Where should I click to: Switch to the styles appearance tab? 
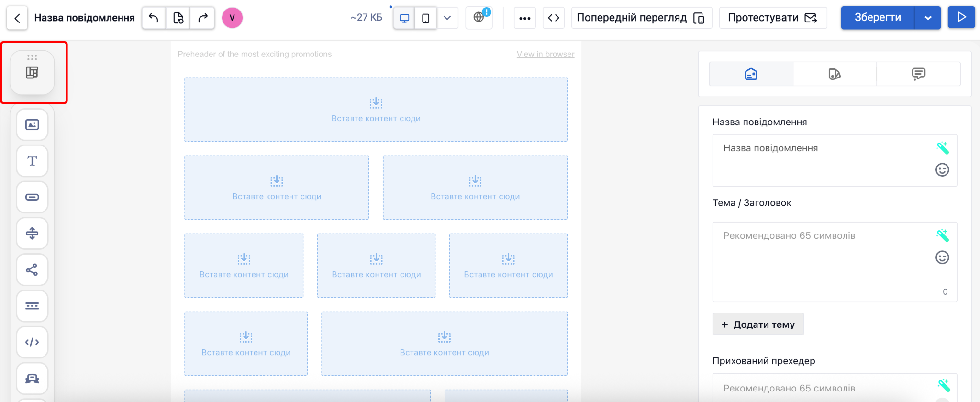(x=835, y=74)
